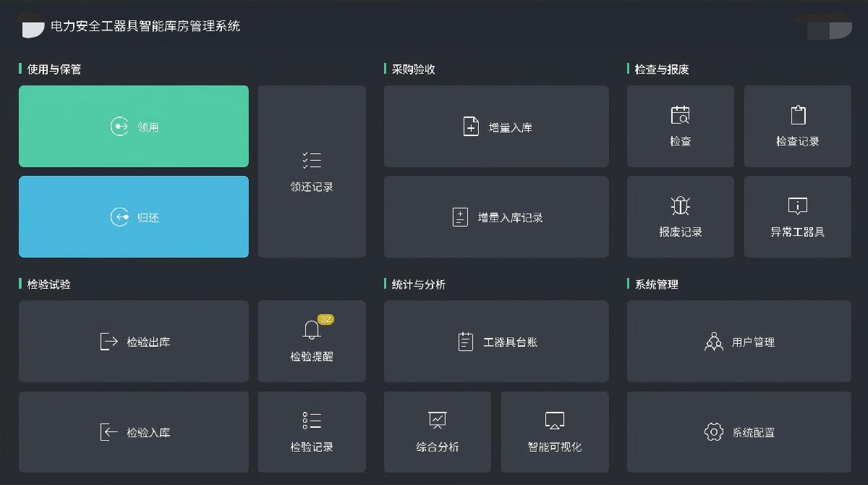Open 领还记录 via the list icon
Viewport: 868px width, 485px height.
312,159
